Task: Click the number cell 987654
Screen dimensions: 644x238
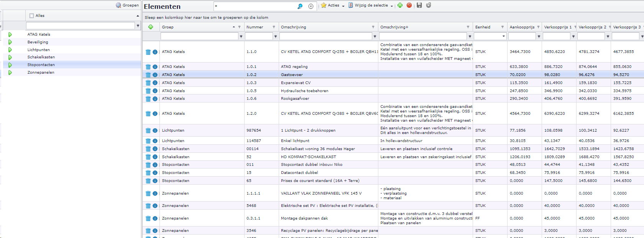Action: tap(261, 131)
